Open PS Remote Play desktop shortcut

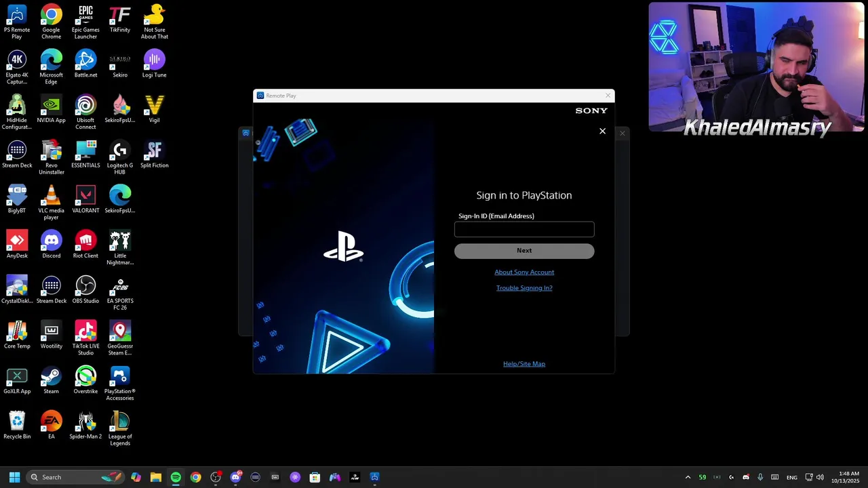tap(17, 22)
